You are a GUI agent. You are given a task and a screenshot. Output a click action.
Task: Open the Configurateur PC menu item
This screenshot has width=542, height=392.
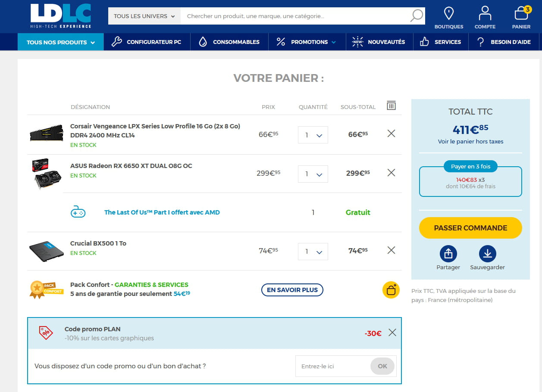[147, 42]
